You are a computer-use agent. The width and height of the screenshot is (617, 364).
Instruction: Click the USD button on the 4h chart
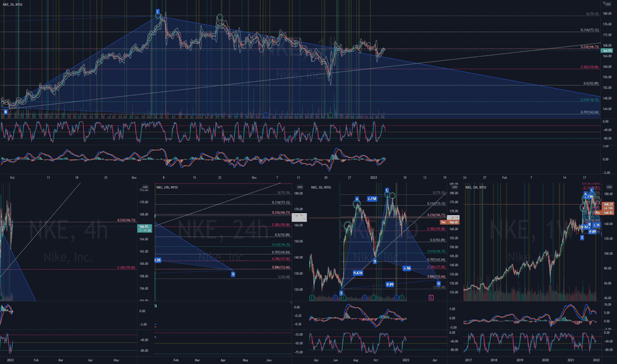pyautogui.click(x=145, y=187)
